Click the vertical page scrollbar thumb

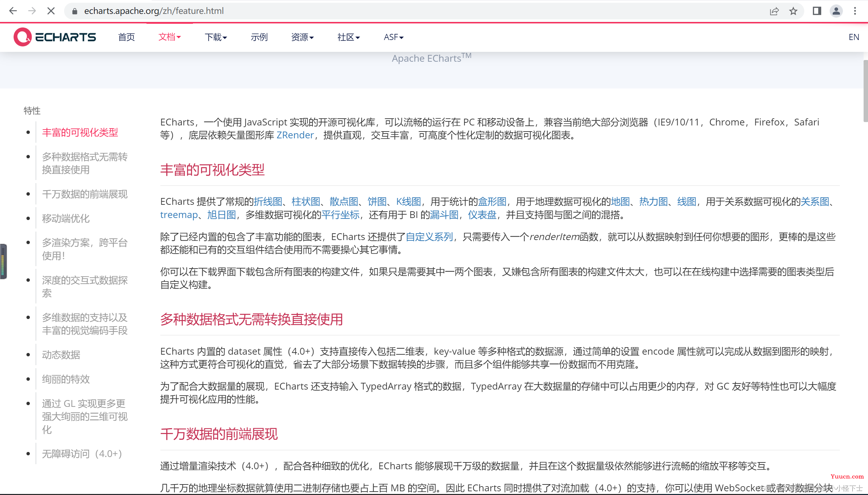click(865, 91)
